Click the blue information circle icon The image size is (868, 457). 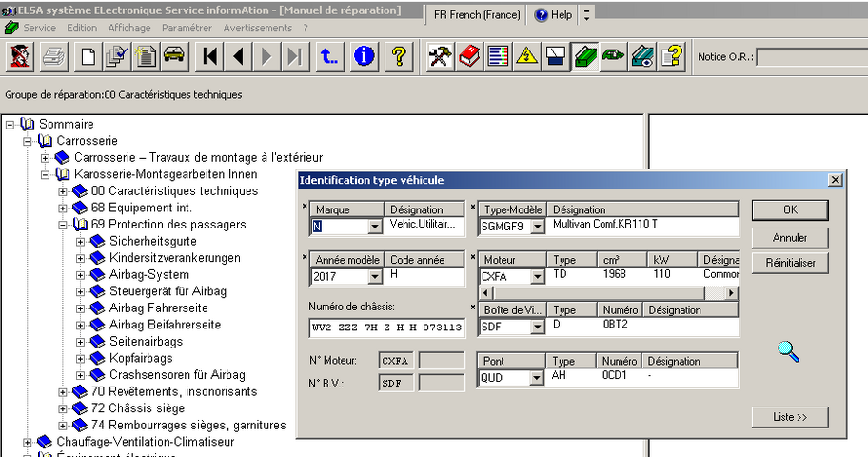[364, 56]
